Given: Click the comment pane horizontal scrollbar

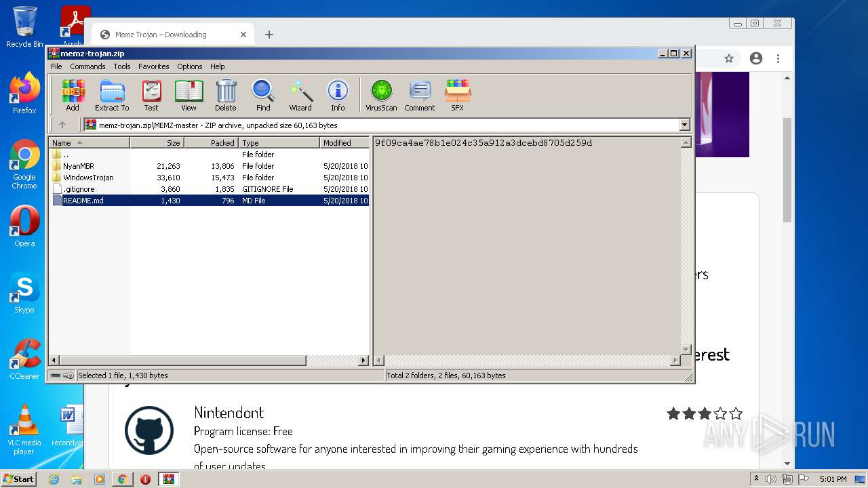Looking at the screenshot, I should [527, 361].
